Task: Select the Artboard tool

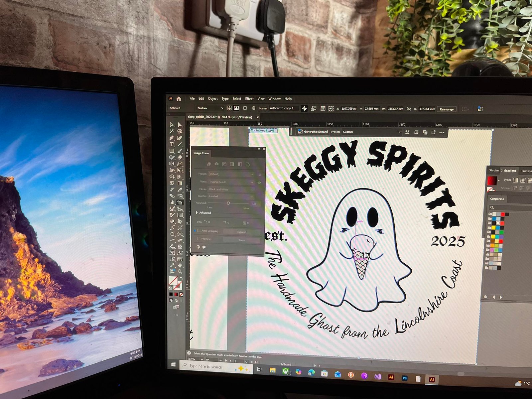Action: pyautogui.click(x=180, y=202)
